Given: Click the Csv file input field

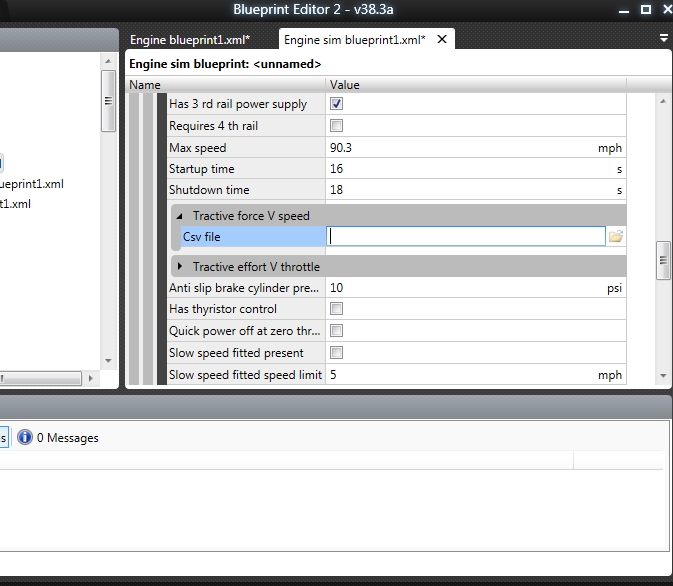Looking at the screenshot, I should [466, 237].
